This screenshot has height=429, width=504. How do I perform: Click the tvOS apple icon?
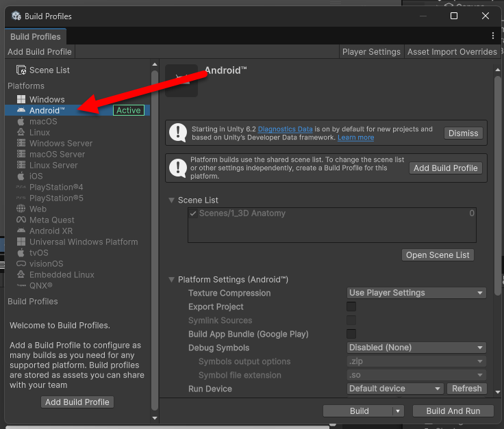[x=21, y=252]
